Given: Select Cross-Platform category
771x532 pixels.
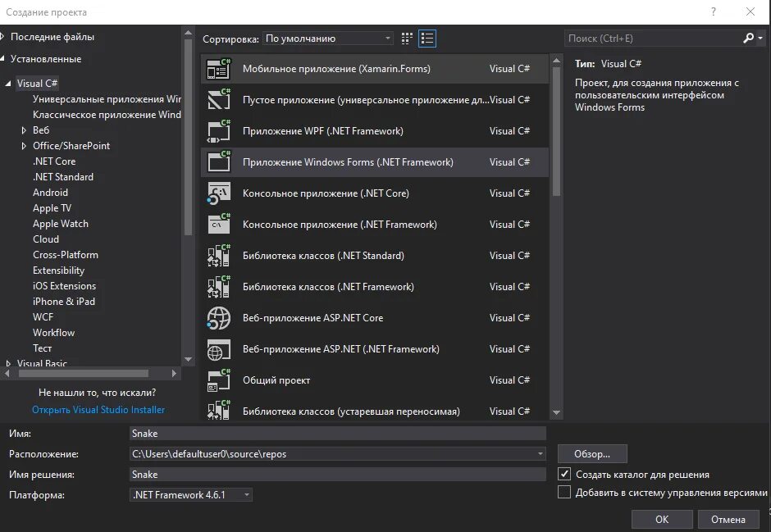Looking at the screenshot, I should (x=66, y=255).
